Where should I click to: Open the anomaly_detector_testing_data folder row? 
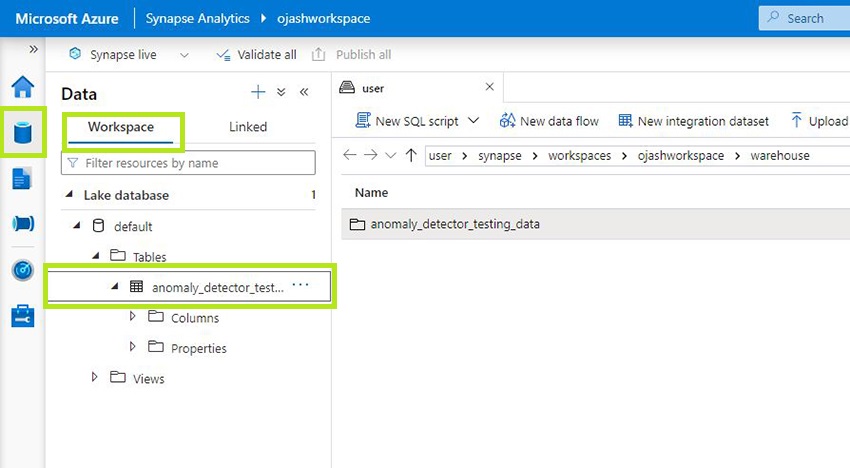(455, 224)
